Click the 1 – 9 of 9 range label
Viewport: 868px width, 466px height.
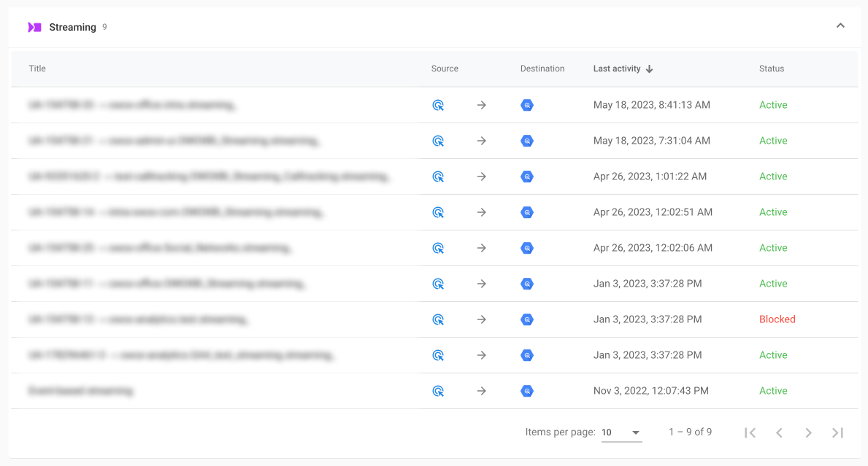point(691,432)
